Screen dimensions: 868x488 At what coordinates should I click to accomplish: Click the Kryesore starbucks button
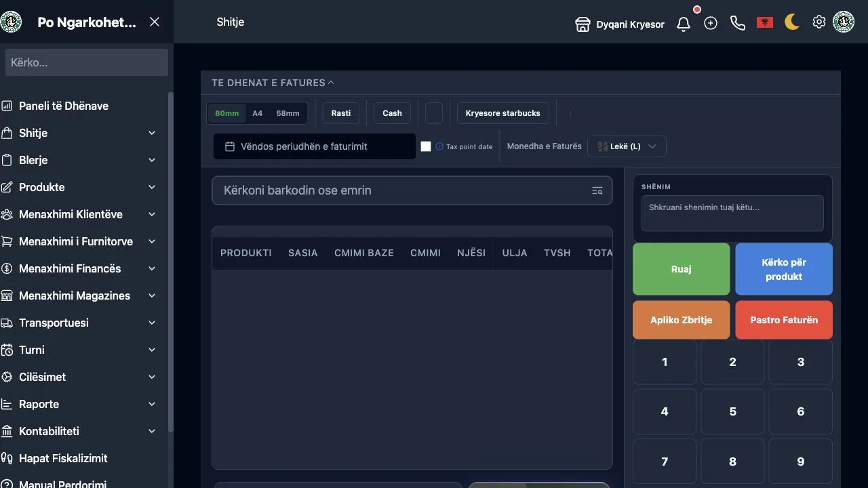(x=503, y=113)
